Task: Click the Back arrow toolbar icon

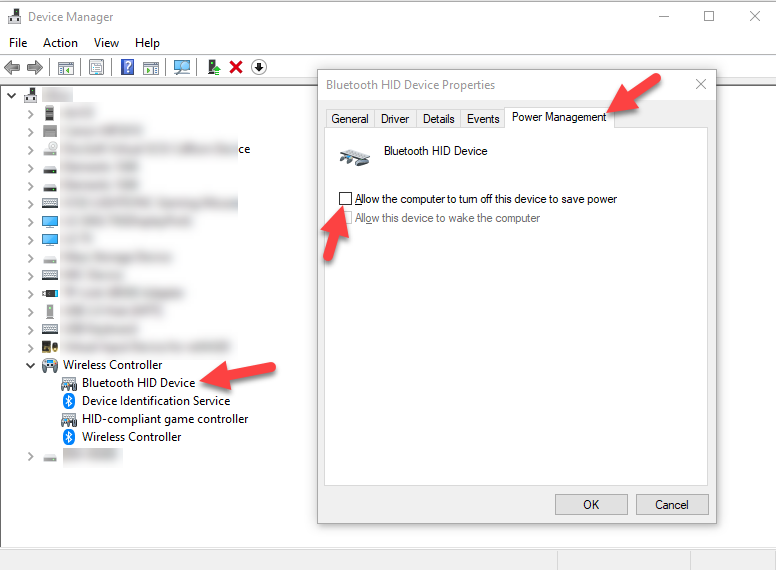Action: (12, 67)
